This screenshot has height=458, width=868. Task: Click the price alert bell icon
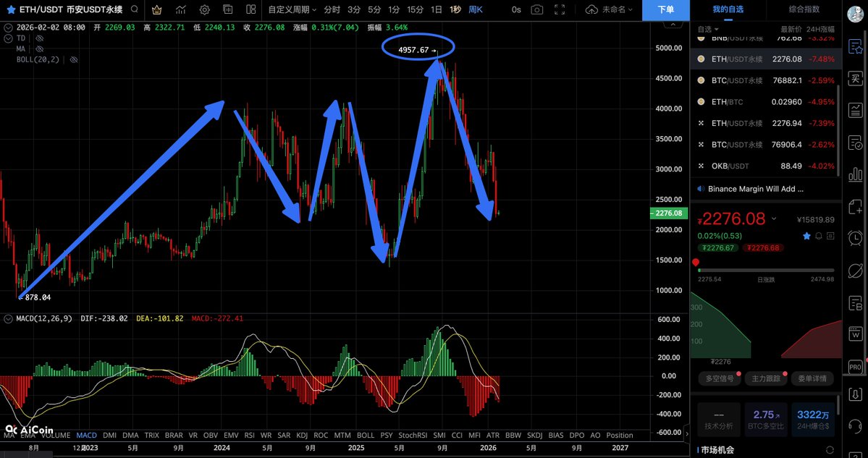(x=819, y=236)
